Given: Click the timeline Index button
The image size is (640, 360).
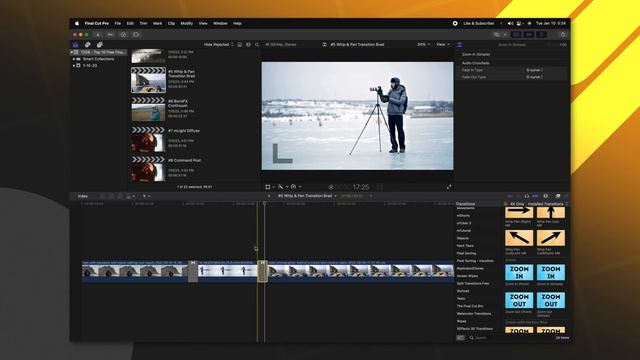Looking at the screenshot, I should click(82, 196).
